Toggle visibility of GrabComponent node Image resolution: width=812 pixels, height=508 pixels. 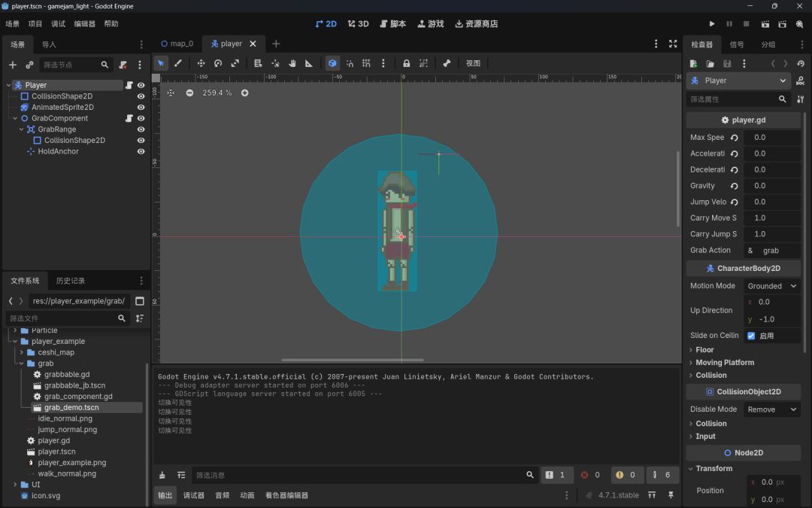click(141, 118)
